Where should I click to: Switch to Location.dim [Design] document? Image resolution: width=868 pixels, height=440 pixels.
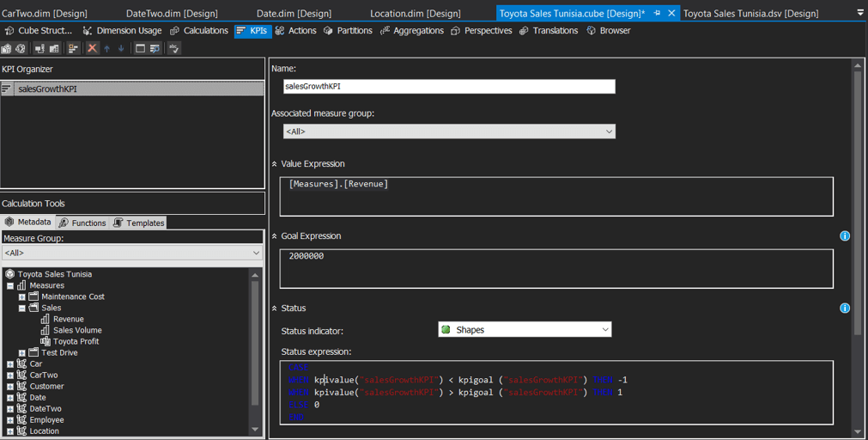[x=416, y=13]
